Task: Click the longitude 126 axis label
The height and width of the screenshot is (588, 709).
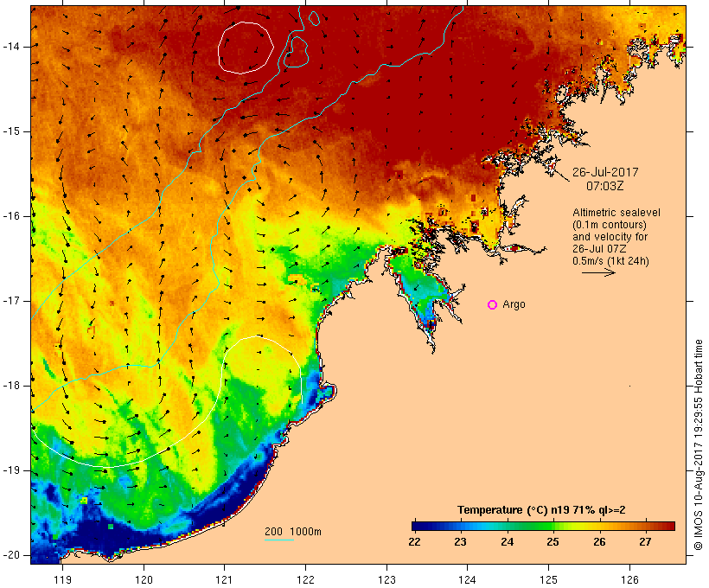Action: [x=629, y=579]
